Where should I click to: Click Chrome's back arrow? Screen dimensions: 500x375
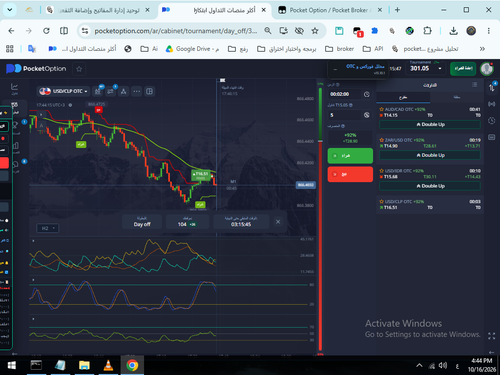pos(11,31)
